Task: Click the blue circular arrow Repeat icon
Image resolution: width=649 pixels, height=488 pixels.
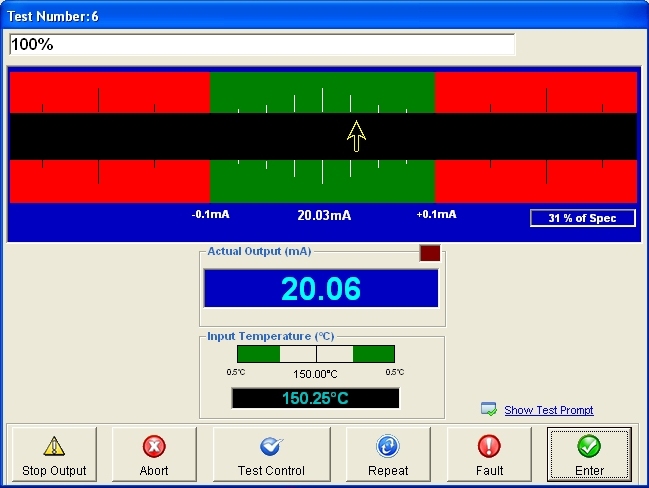Action: tap(388, 446)
